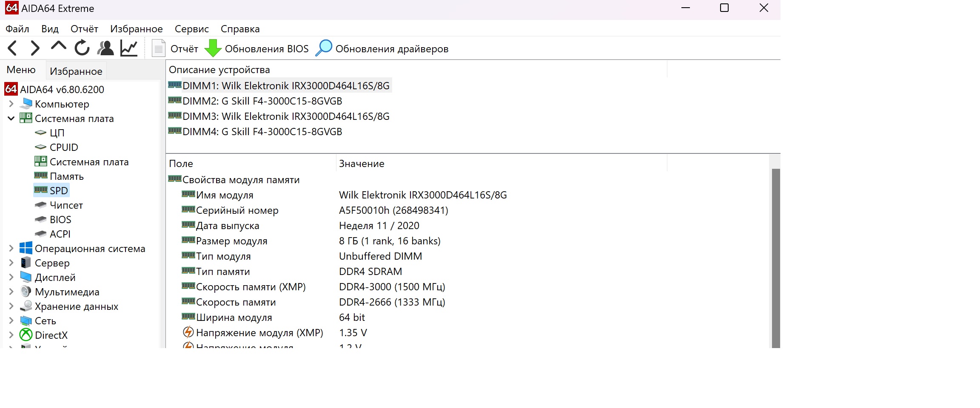This screenshot has width=980, height=408.
Task: Select the DIMM4 memory module icon
Action: 175,131
